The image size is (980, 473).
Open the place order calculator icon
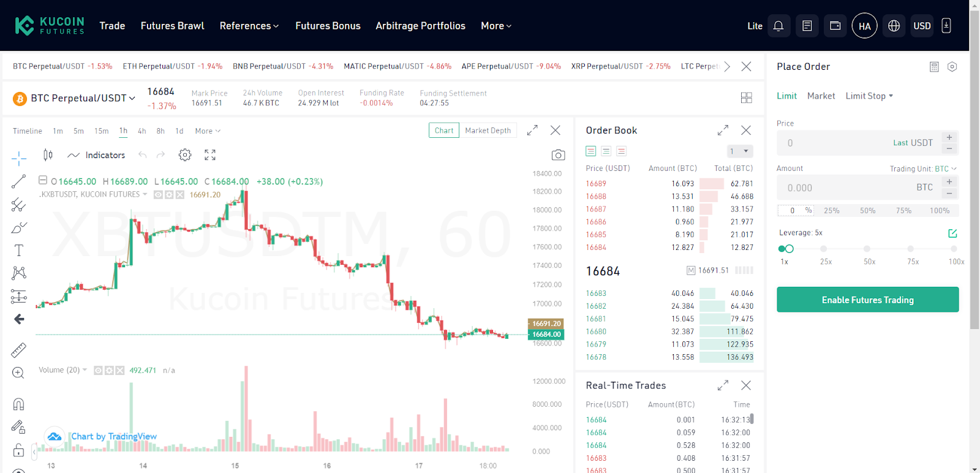click(934, 67)
